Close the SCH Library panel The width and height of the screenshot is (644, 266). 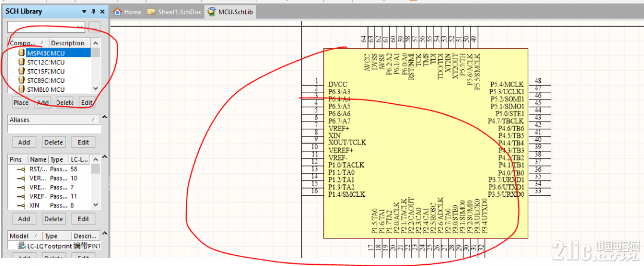(x=103, y=11)
